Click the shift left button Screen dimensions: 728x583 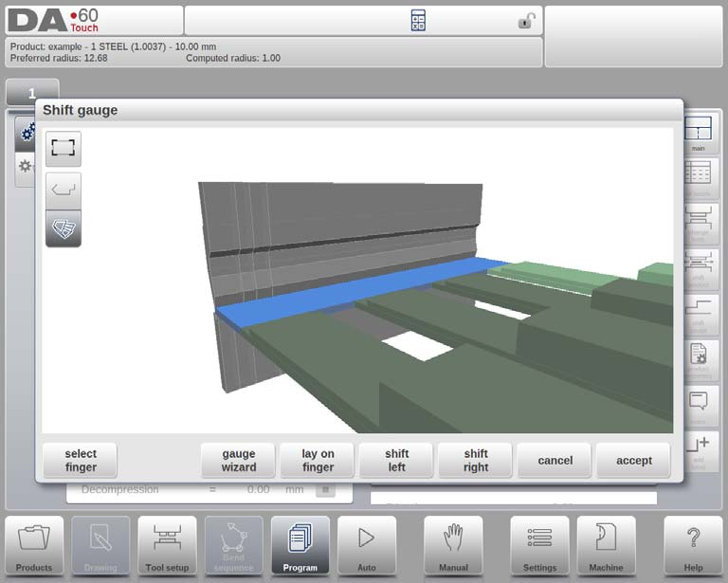[x=396, y=460]
